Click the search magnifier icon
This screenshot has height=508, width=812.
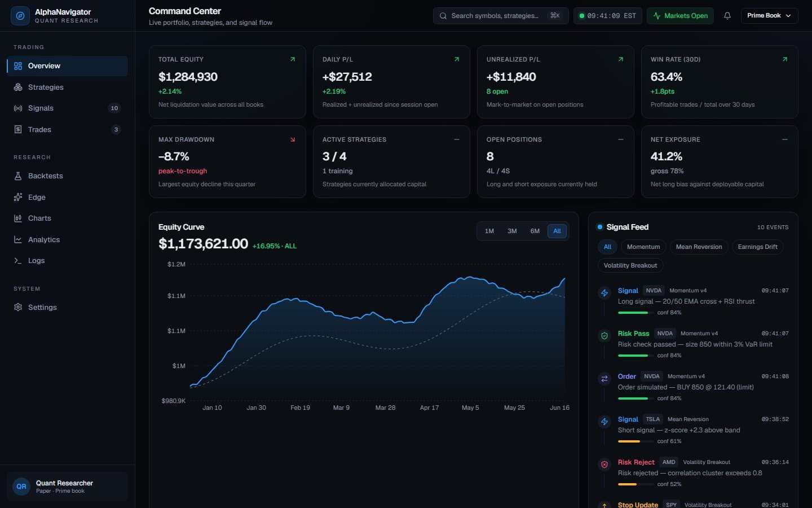[443, 16]
